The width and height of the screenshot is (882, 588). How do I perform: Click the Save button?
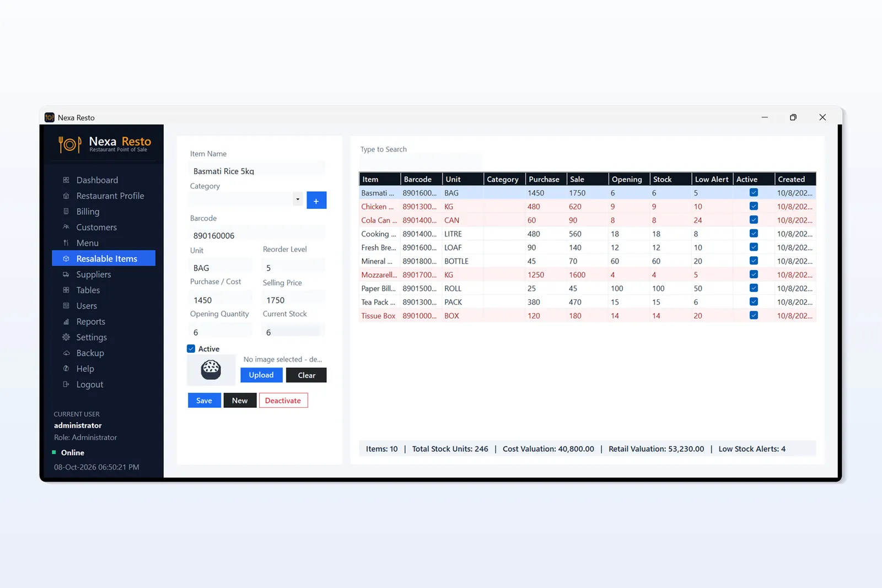pyautogui.click(x=204, y=401)
